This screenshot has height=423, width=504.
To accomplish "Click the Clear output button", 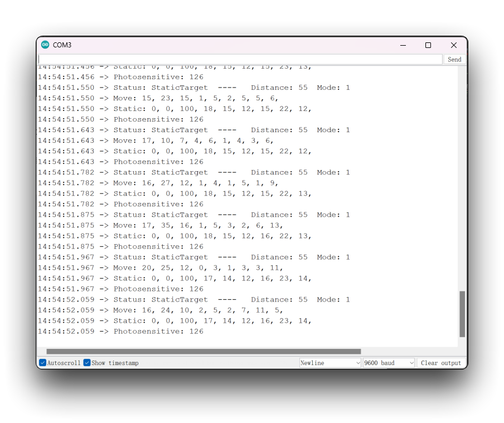I will tap(440, 363).
